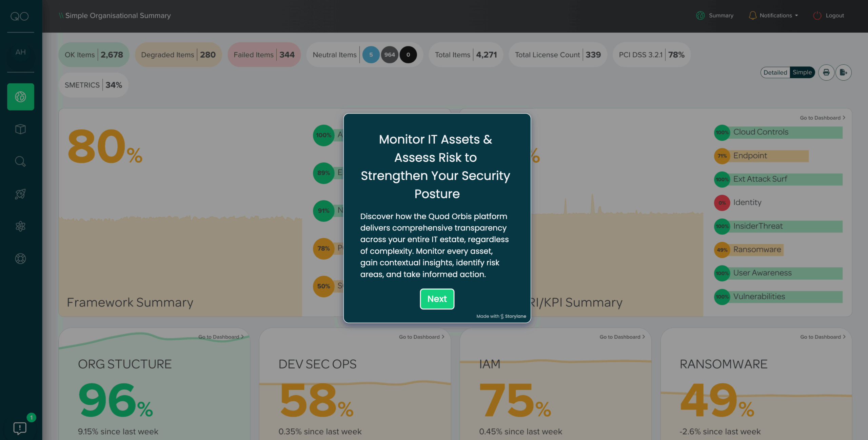The image size is (868, 440).
Task: Open Go to Dashboard for IAM card
Action: [622, 337]
